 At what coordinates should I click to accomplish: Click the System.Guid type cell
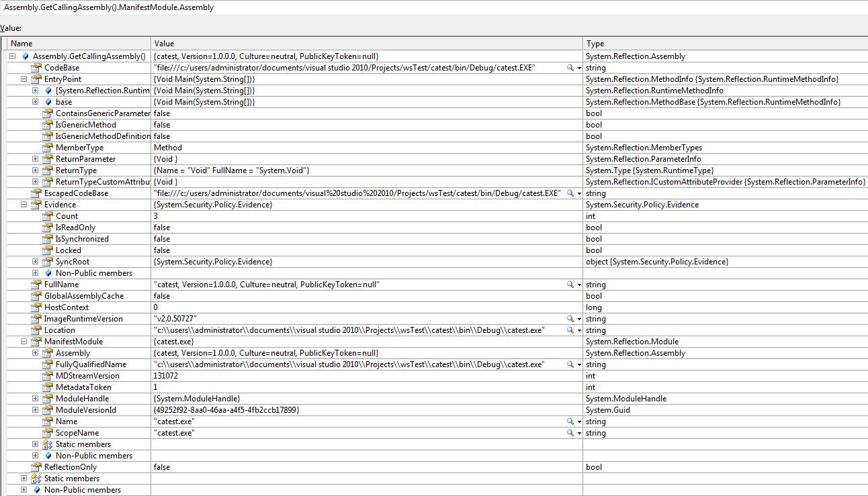pyautogui.click(x=608, y=410)
